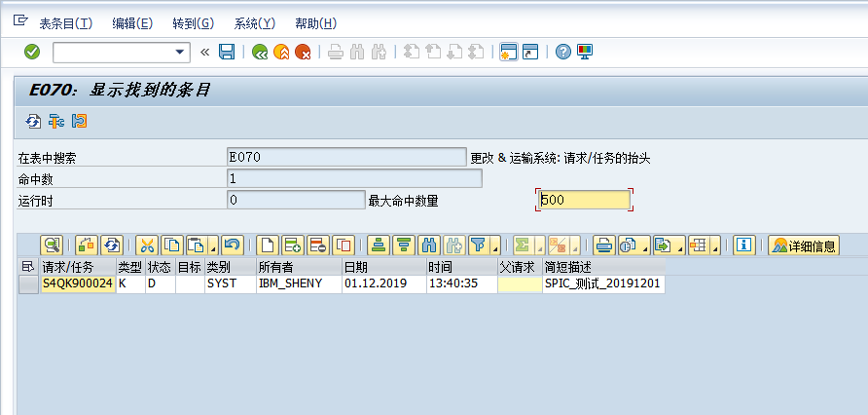Click the table Print icon
The width and height of the screenshot is (868, 415).
pos(604,245)
